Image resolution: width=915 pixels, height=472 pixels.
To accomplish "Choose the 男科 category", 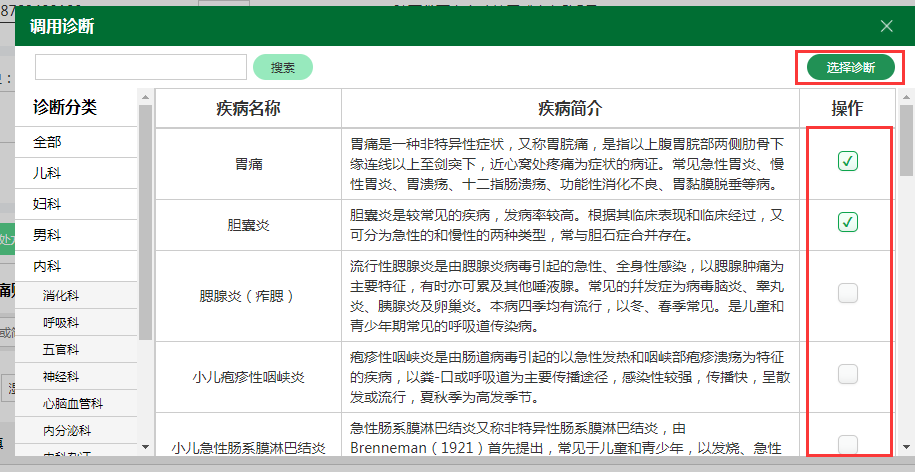I will tap(48, 235).
